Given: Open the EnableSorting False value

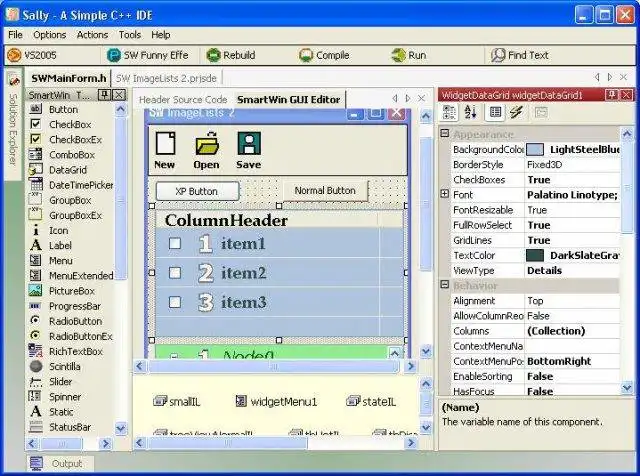Looking at the screenshot, I should tap(572, 376).
